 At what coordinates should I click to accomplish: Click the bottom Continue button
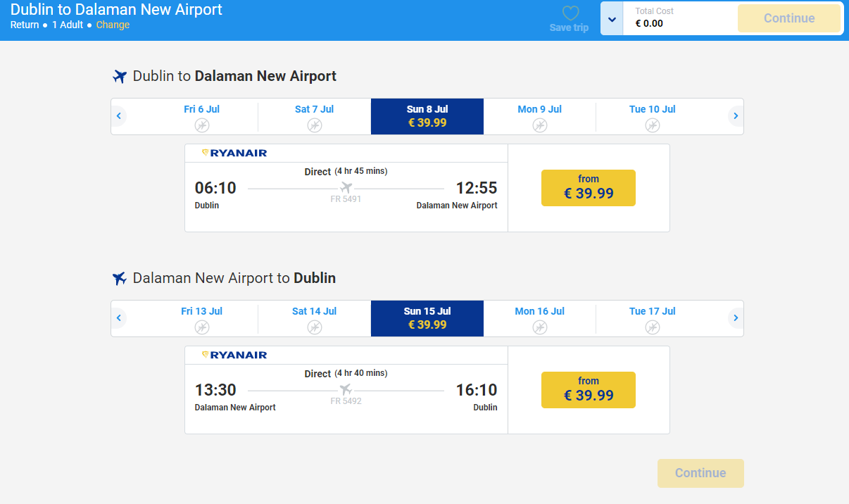(700, 473)
